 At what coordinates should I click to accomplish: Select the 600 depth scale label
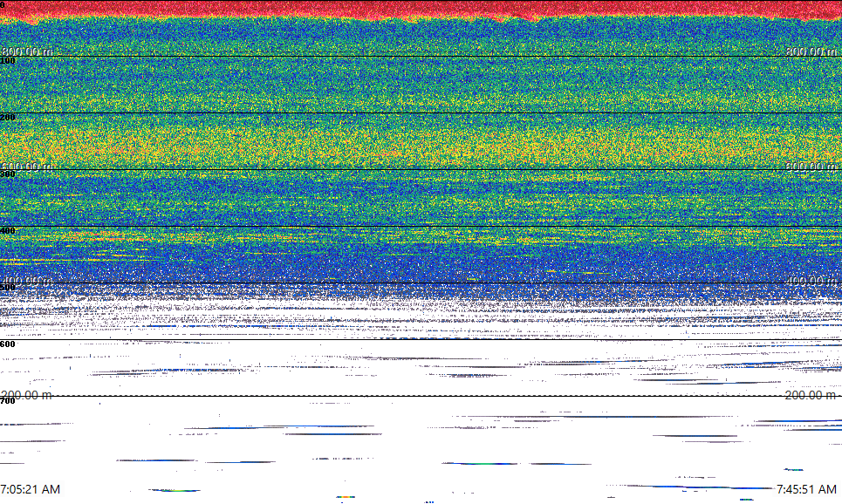coord(8,344)
